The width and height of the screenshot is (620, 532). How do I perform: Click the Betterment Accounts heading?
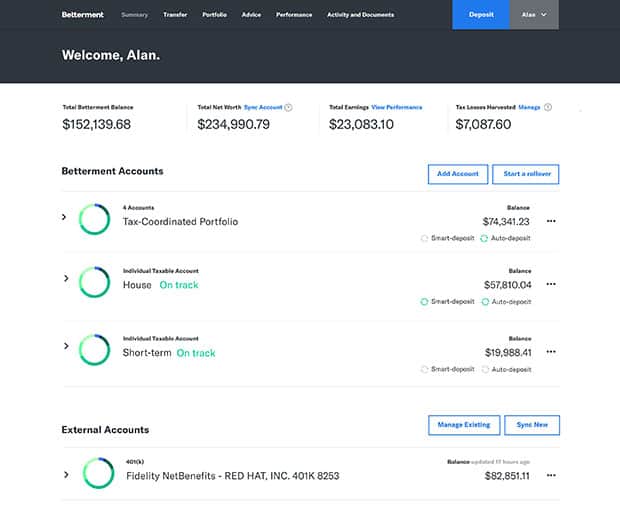pos(112,171)
